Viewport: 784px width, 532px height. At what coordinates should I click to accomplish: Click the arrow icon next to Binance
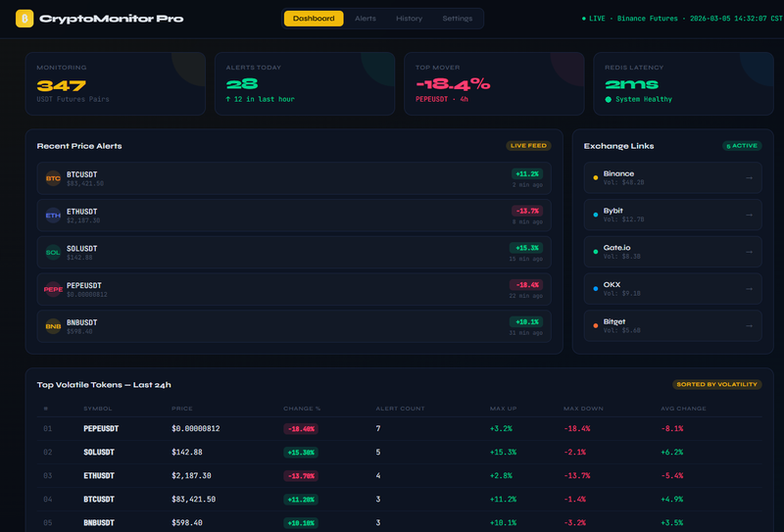[x=749, y=177]
